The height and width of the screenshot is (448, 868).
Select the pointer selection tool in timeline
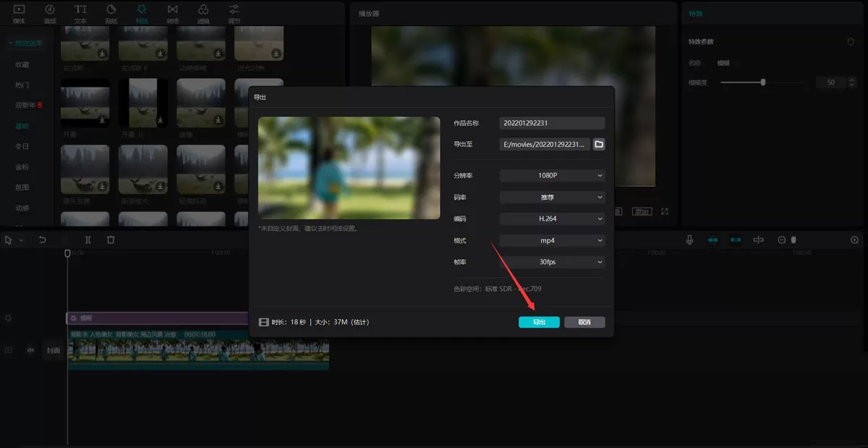9,240
